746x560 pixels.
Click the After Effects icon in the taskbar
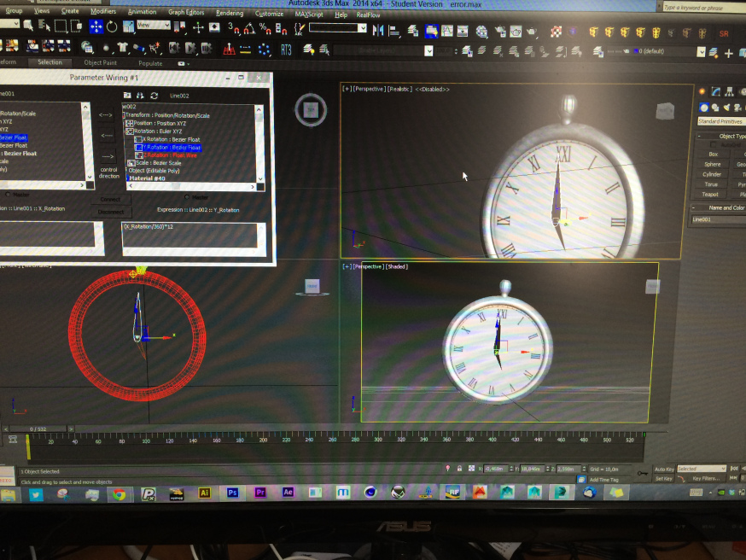click(x=288, y=493)
